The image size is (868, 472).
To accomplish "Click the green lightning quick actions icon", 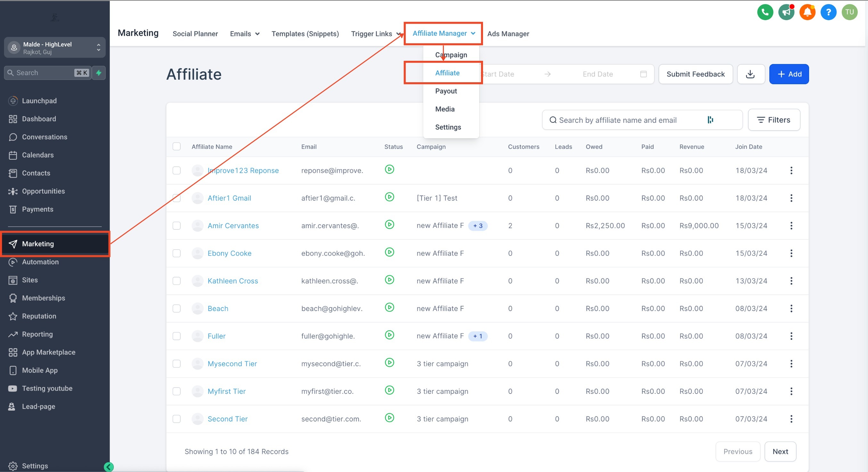I will coord(99,73).
